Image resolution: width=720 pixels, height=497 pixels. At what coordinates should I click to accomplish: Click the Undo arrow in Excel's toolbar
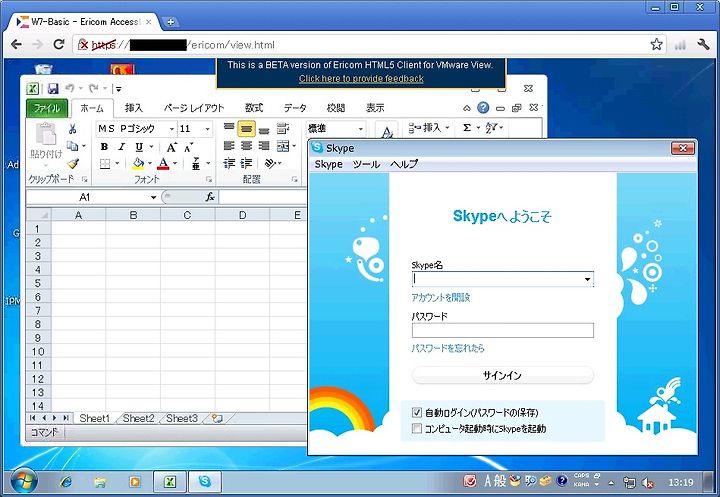point(69,88)
